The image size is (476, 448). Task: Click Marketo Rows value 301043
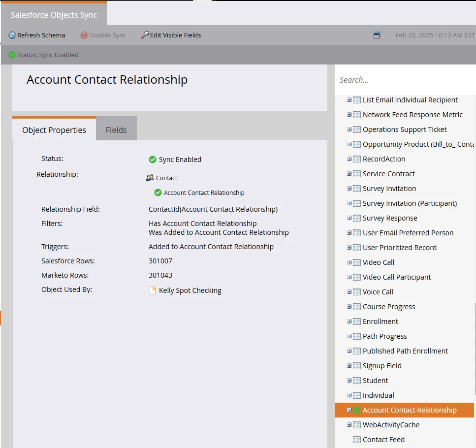point(160,275)
